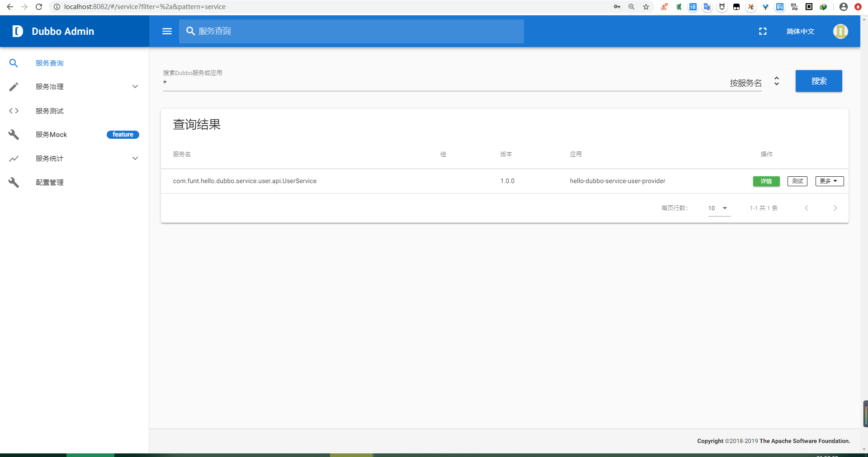868x457 pixels.
Task: Click the 组 column header
Action: pos(443,154)
